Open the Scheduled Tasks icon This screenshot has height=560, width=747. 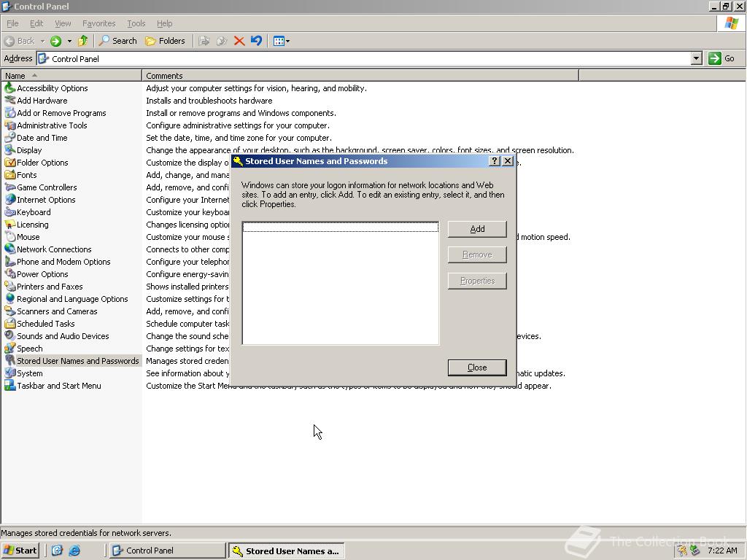pos(10,323)
